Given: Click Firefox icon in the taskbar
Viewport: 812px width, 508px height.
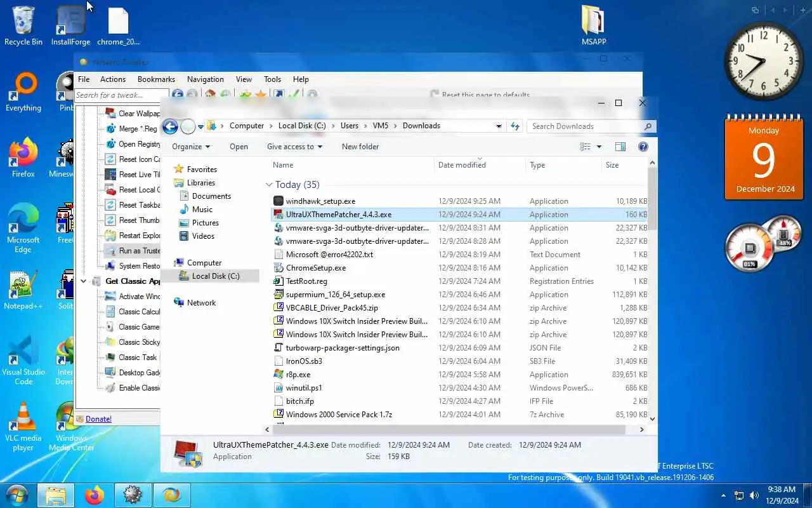Looking at the screenshot, I should click(95, 495).
